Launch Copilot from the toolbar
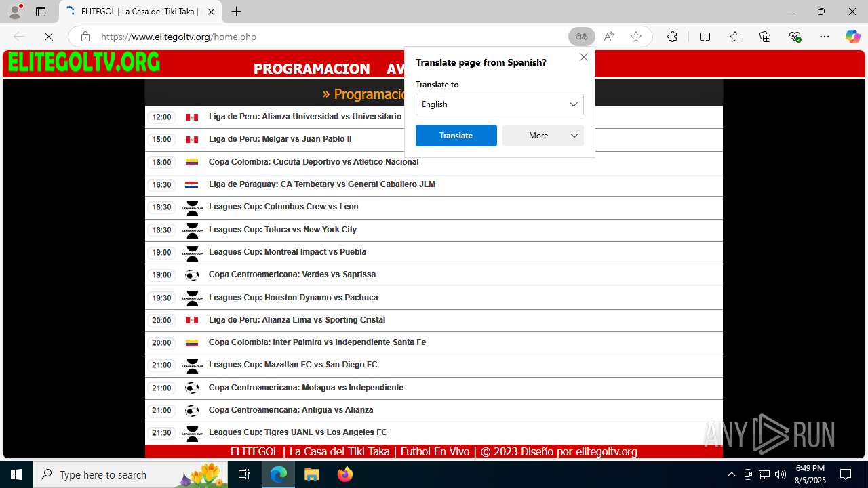Viewport: 868px width, 488px height. 852,37
